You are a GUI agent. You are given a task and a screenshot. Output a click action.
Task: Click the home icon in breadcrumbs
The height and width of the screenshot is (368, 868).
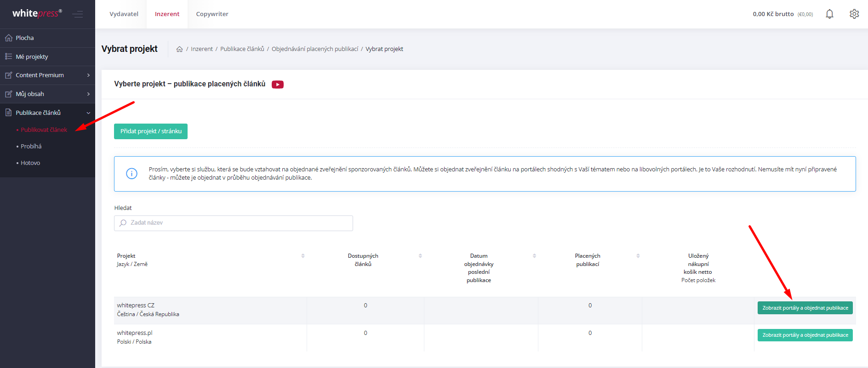coord(180,49)
